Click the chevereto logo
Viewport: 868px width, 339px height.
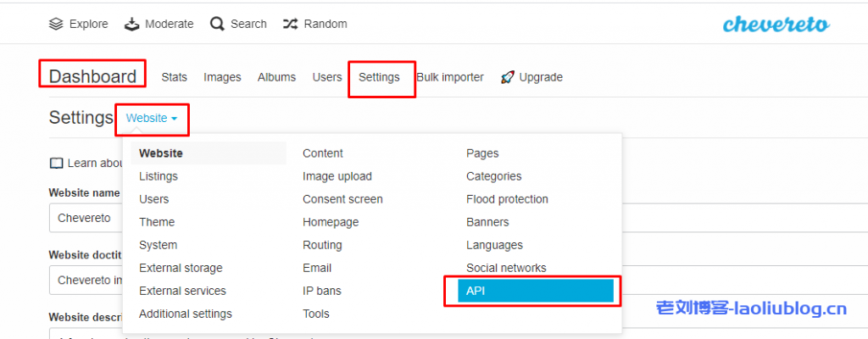[774, 24]
